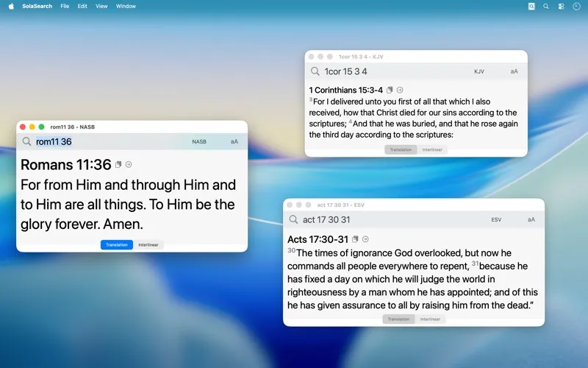
Task: Click title '1cor 15 3 4 - KJV'
Action: 361,57
